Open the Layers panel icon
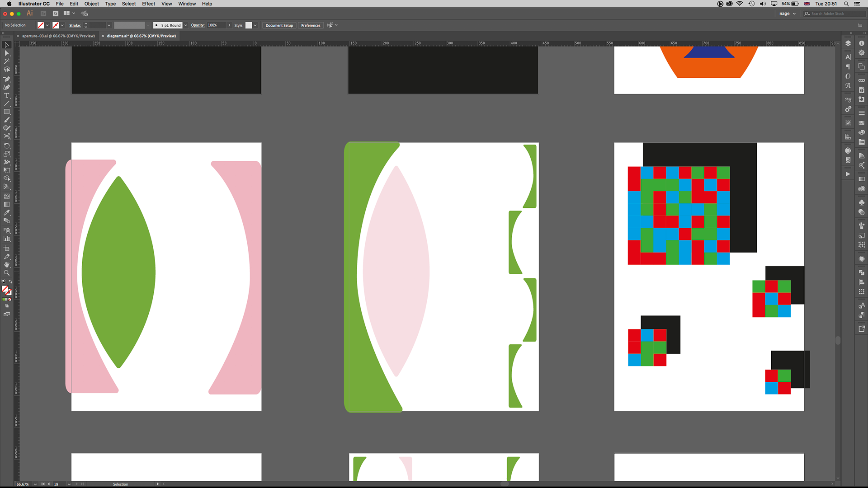868x488 pixels. [848, 43]
